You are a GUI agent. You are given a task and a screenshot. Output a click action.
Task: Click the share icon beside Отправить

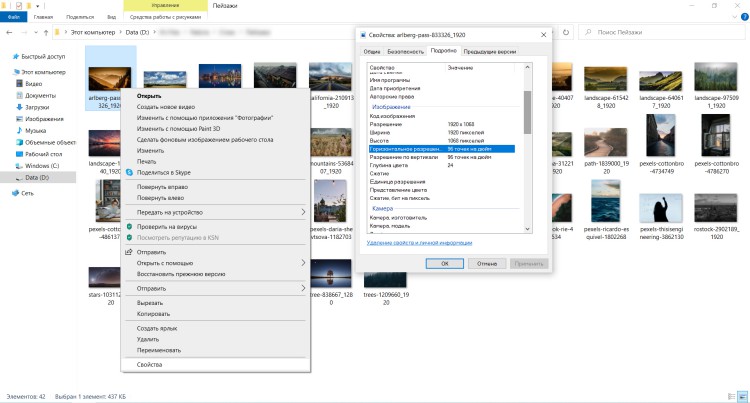tap(129, 252)
